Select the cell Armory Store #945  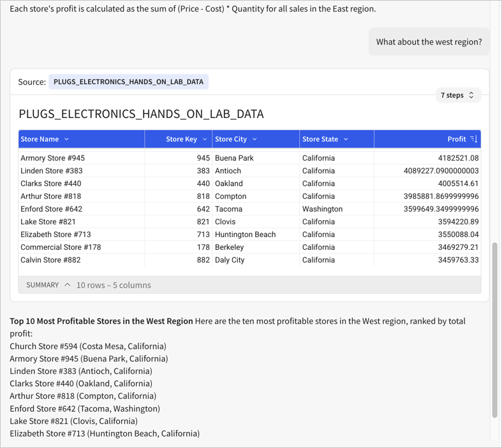tap(81, 158)
